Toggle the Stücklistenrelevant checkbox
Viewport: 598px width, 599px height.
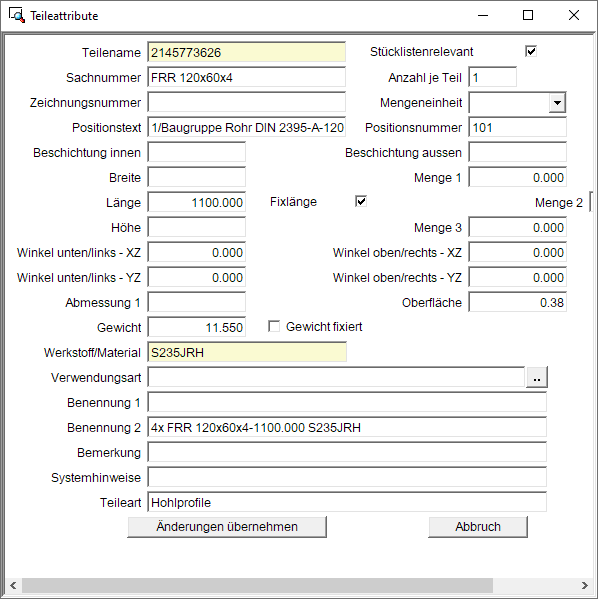(x=531, y=51)
